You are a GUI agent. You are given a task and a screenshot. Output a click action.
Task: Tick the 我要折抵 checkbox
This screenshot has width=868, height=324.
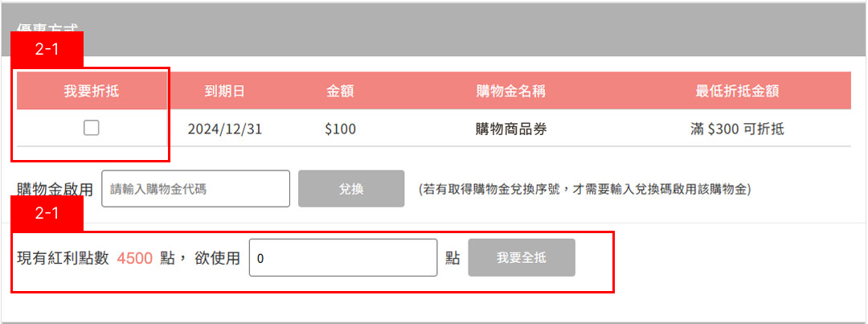click(92, 128)
